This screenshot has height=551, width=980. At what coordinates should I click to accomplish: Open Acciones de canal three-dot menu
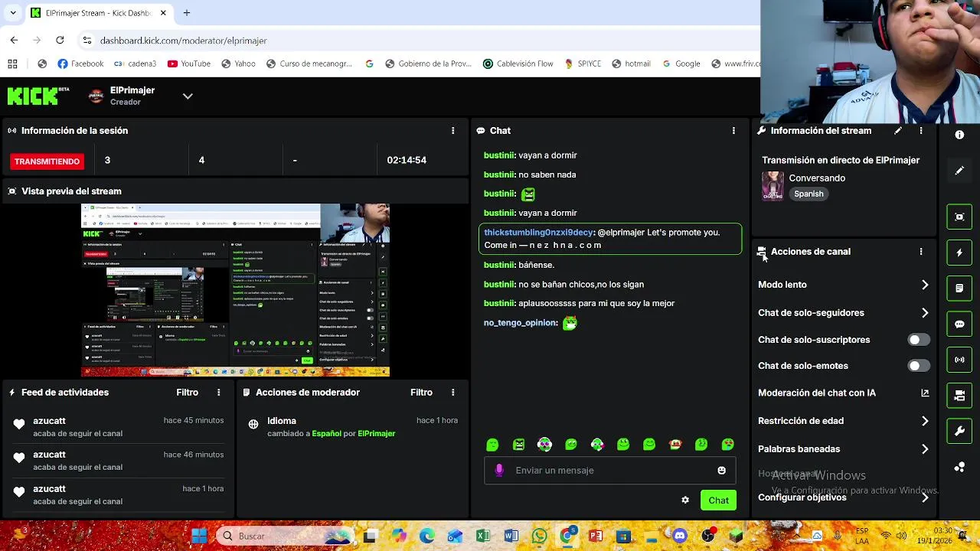921,252
